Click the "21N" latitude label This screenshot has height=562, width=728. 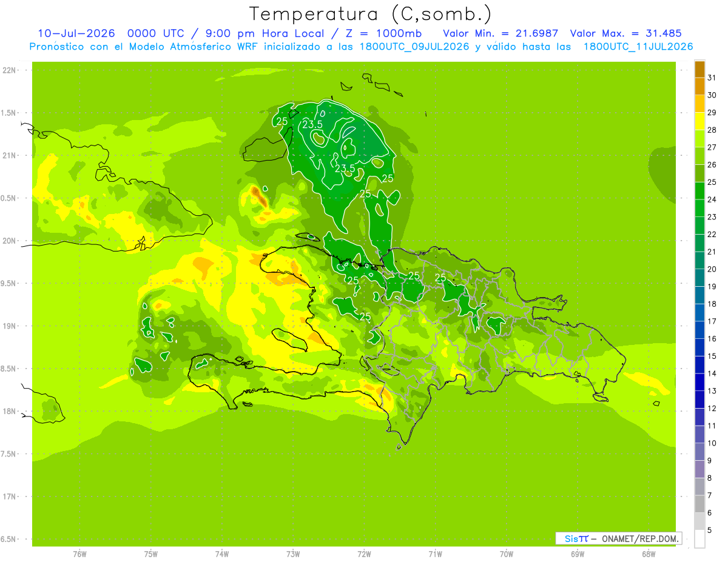[x=8, y=155]
